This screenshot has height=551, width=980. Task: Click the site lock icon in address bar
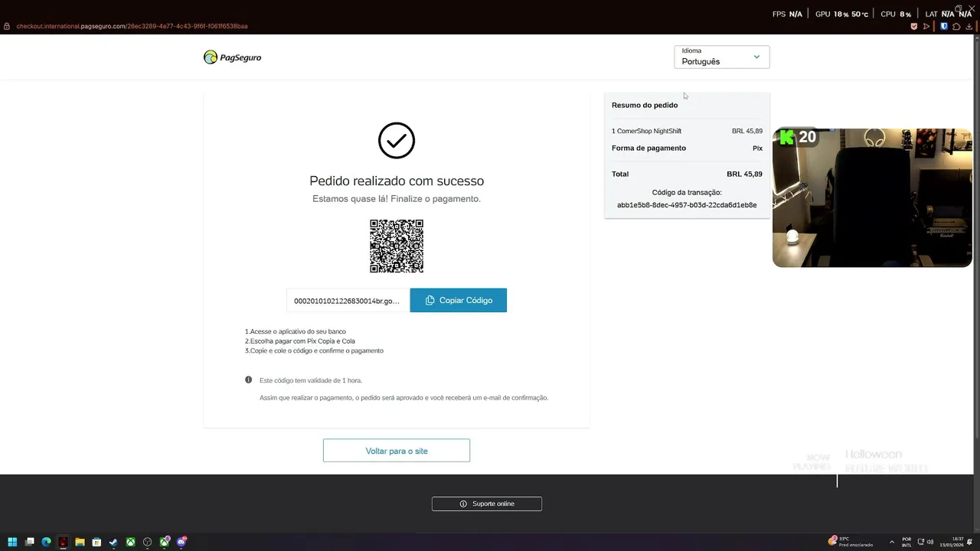7,26
